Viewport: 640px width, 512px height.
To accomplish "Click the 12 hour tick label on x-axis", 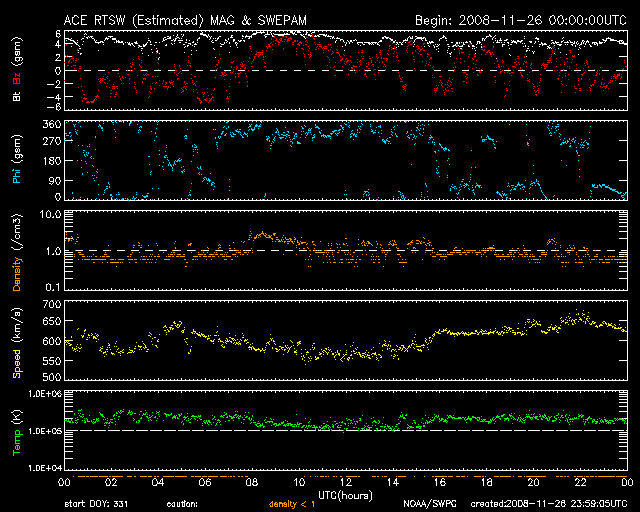I will (x=345, y=483).
